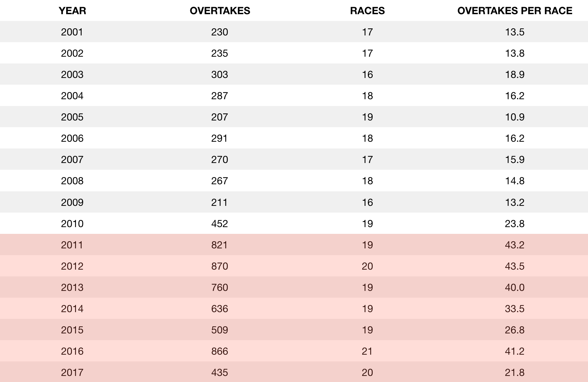This screenshot has width=588, height=382.
Task: Click the OVERTAKES PER RACE header
Action: 514,11
